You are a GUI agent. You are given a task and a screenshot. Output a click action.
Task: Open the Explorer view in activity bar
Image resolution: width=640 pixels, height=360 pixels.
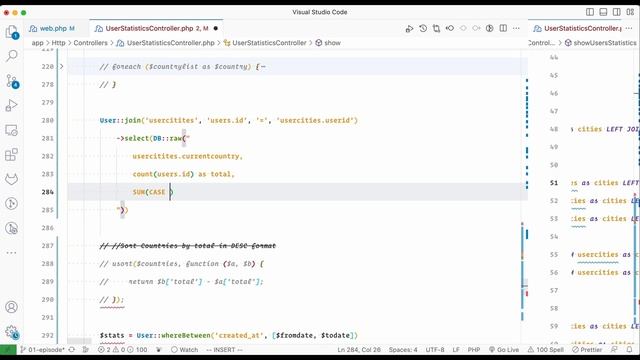[x=12, y=32]
